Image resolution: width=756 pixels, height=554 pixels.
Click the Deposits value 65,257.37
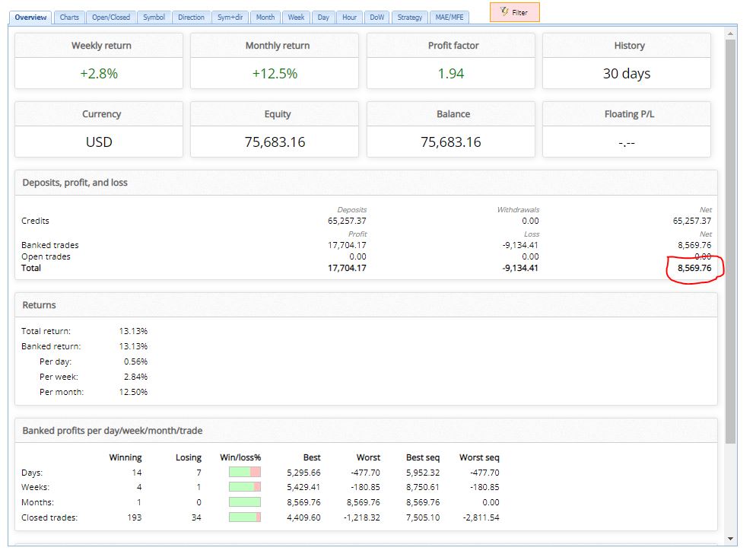click(x=347, y=221)
